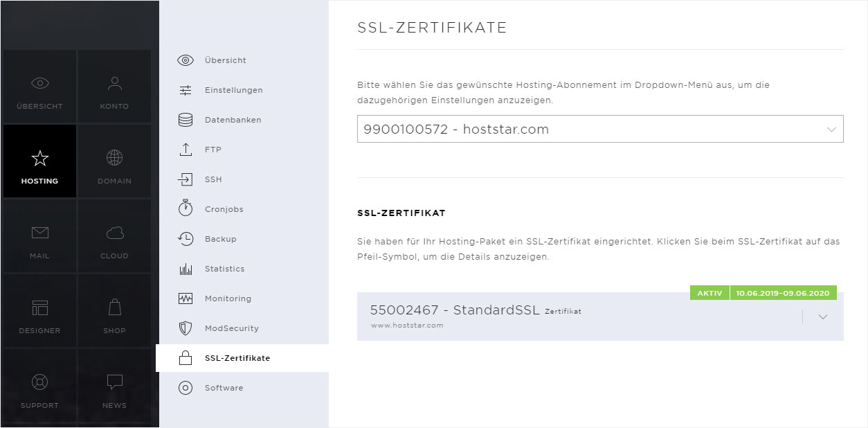The image size is (868, 428).
Task: Click the Übersicht eye icon tile
Action: click(x=39, y=87)
